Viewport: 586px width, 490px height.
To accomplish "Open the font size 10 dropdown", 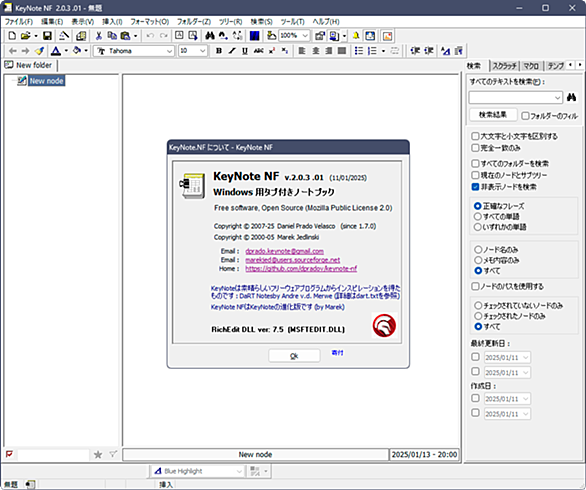I will [203, 51].
